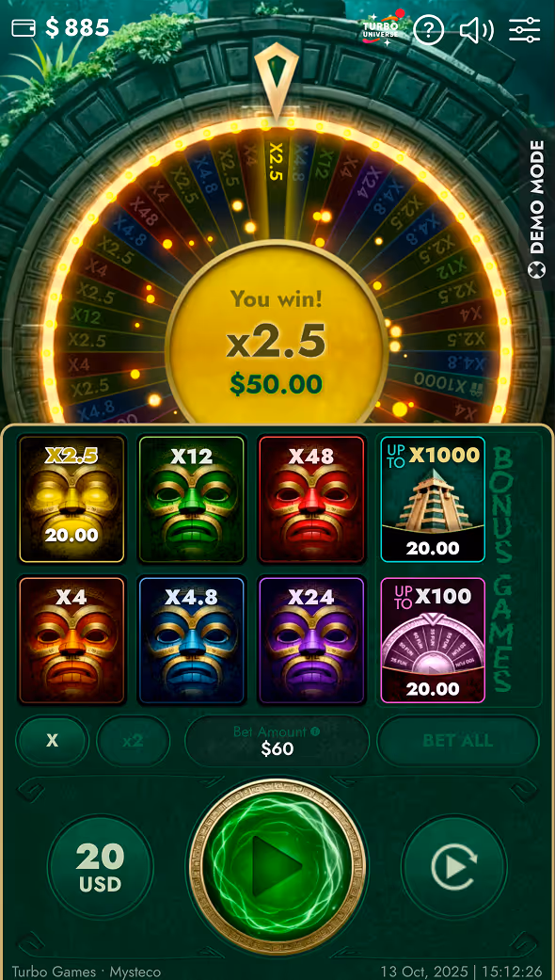Bet on the purple X24 mask
This screenshot has width=555, height=980.
coord(311,641)
